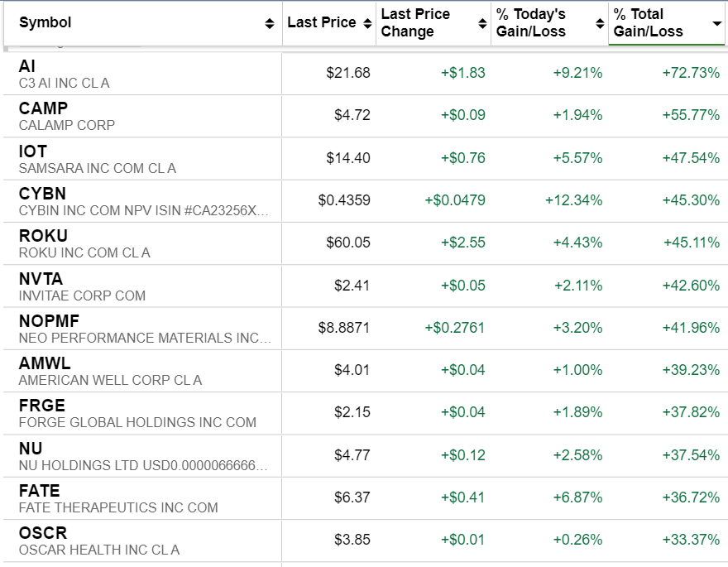
Task: Click the +72.73% total gain cell
Action: (691, 73)
